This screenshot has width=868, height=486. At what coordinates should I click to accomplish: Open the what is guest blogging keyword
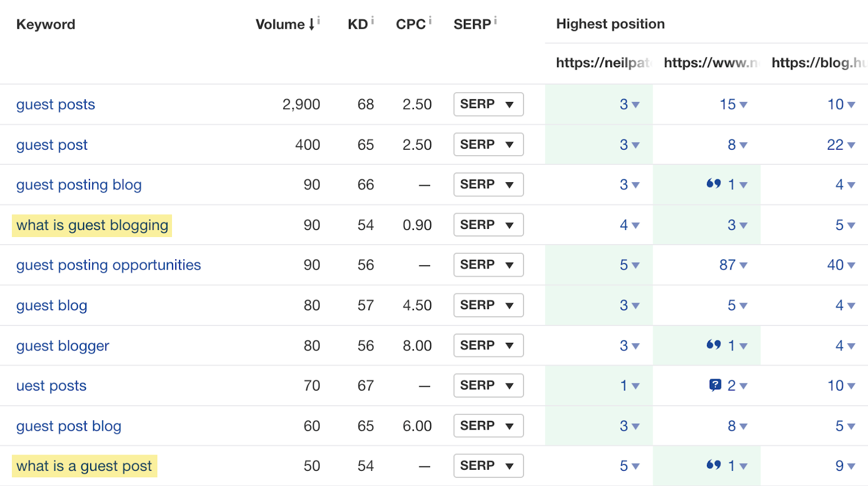pyautogui.click(x=92, y=225)
